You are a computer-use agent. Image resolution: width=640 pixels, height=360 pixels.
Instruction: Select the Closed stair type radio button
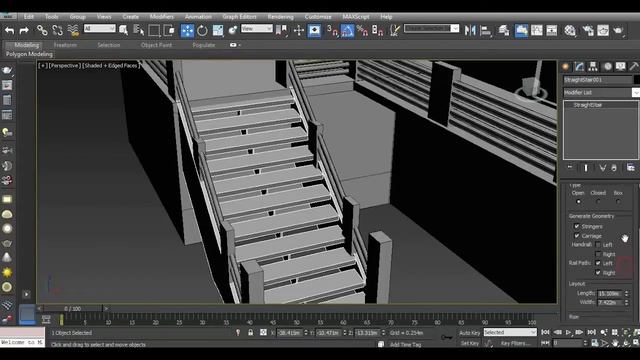(x=598, y=202)
